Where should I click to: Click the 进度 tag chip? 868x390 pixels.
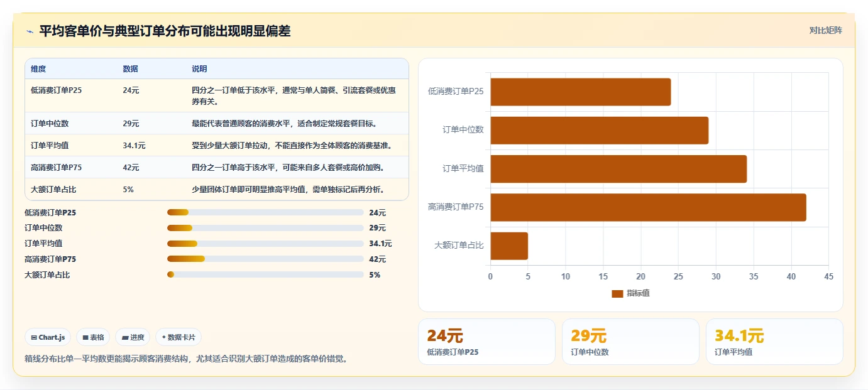tap(133, 337)
